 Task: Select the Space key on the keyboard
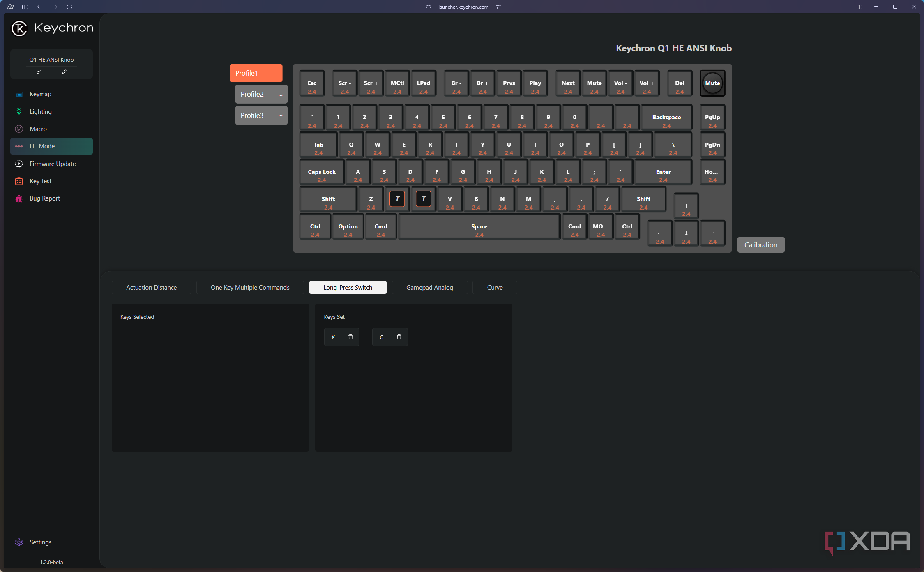click(x=479, y=227)
